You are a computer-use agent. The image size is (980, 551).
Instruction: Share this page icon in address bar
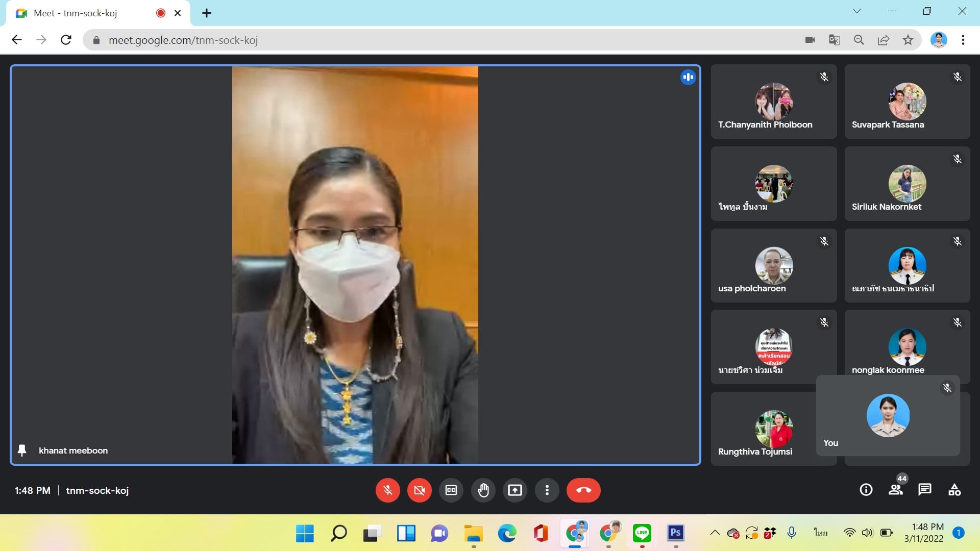click(884, 40)
